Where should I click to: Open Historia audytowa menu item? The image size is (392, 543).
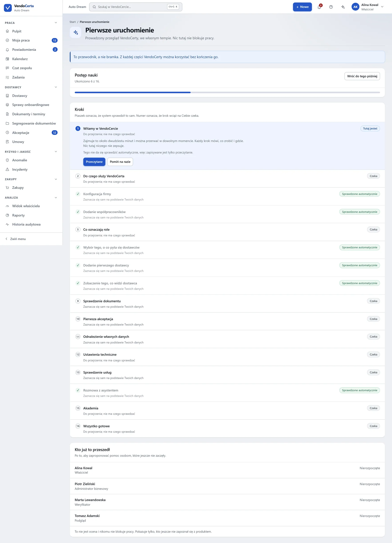pyautogui.click(x=31, y=224)
